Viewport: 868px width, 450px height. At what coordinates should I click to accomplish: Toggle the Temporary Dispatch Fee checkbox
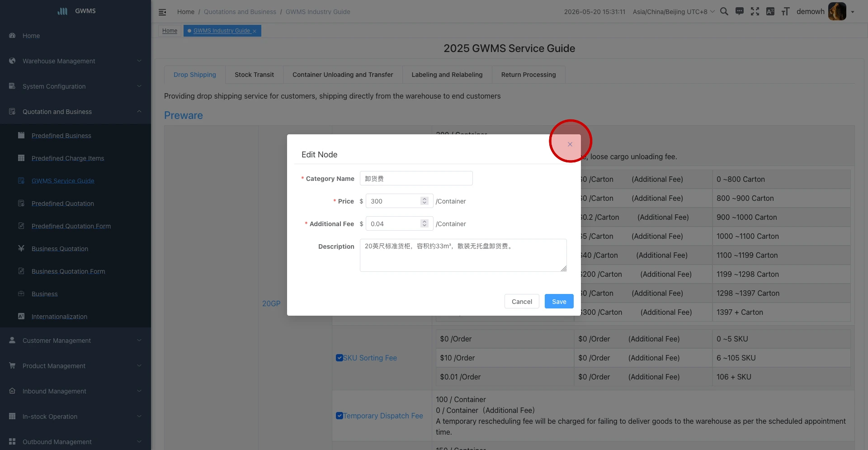click(339, 416)
